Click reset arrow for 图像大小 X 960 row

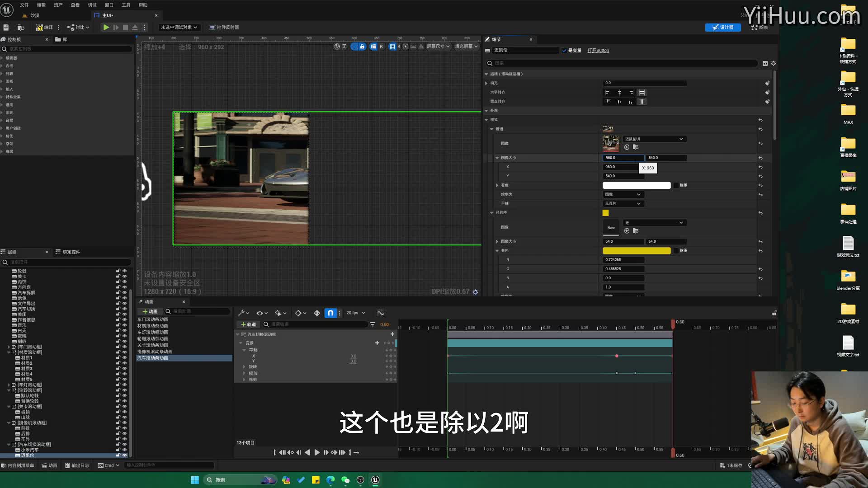760,167
